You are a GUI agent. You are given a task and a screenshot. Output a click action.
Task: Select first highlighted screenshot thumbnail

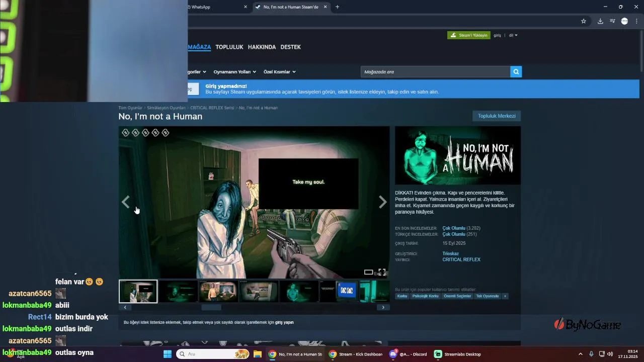coord(138,292)
